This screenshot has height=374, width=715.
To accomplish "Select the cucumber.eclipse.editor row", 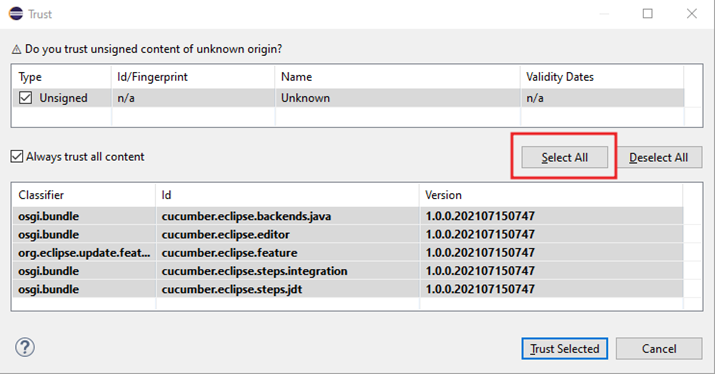I will point(348,234).
